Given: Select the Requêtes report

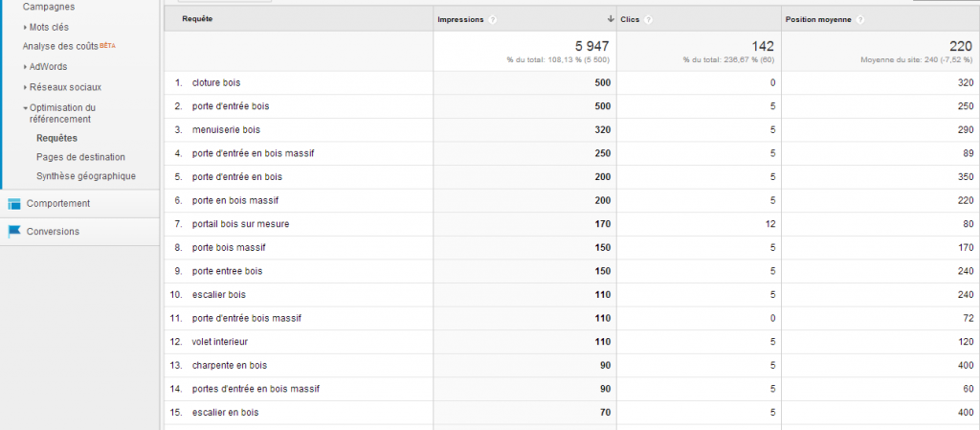Looking at the screenshot, I should click(x=56, y=138).
